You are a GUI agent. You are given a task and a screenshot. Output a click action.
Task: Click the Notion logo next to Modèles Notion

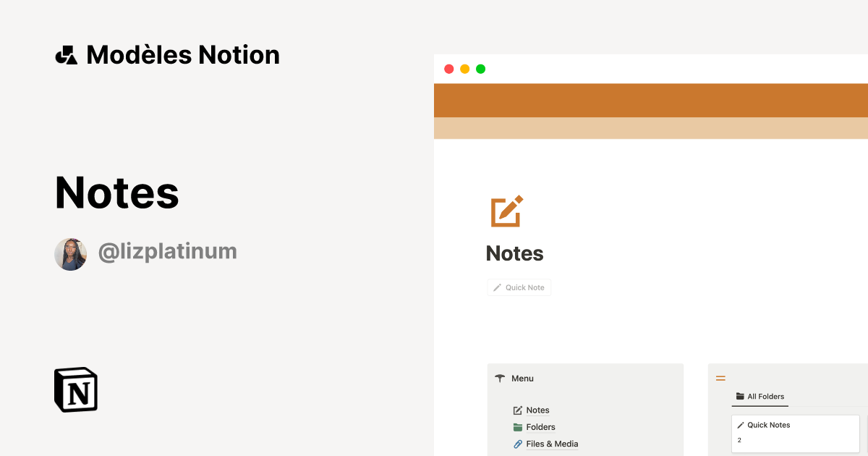coord(66,54)
